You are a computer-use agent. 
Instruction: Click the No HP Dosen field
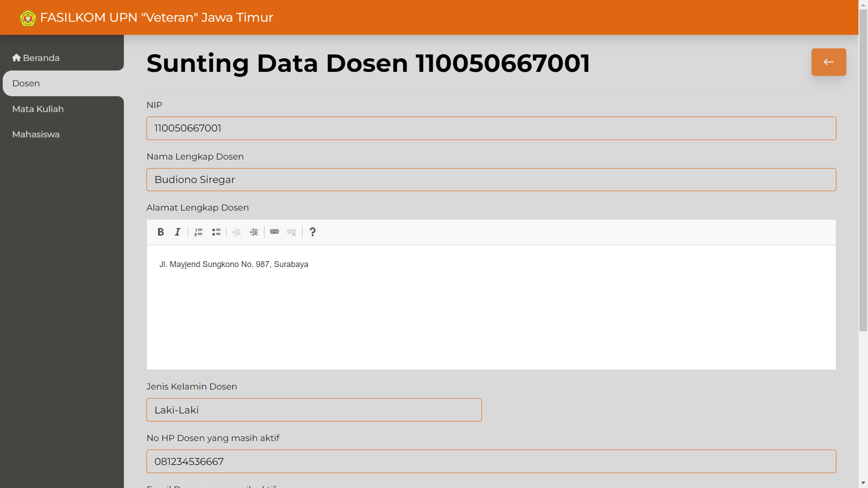[x=491, y=461]
